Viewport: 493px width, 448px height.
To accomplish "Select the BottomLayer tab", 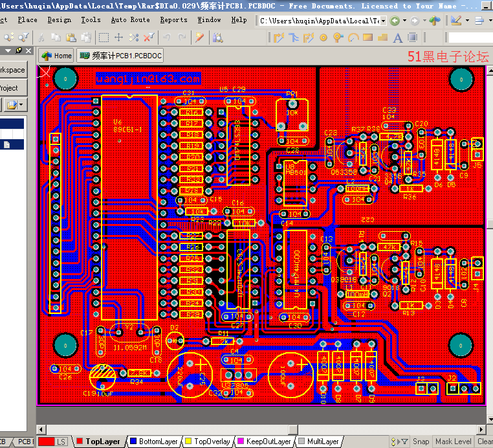I will tap(154, 442).
